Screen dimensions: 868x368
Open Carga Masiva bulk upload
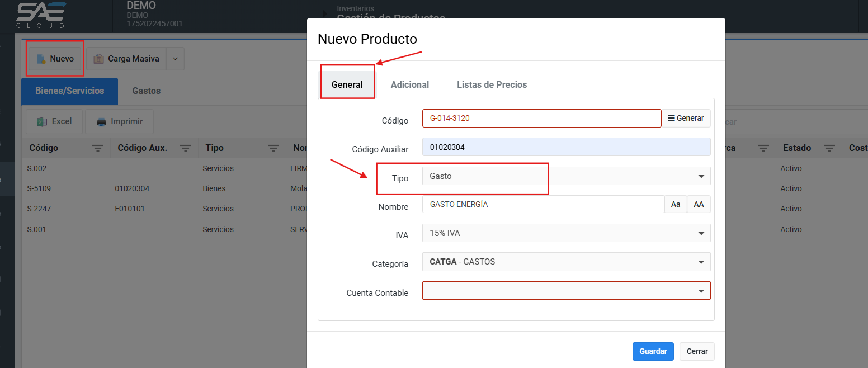[126, 59]
